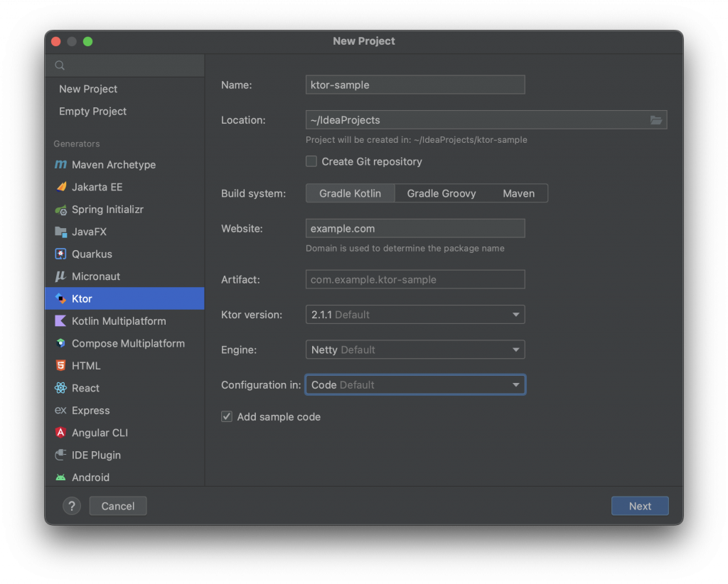Switch build system to Gradle Groovy
The height and width of the screenshot is (584, 728).
[x=441, y=193]
